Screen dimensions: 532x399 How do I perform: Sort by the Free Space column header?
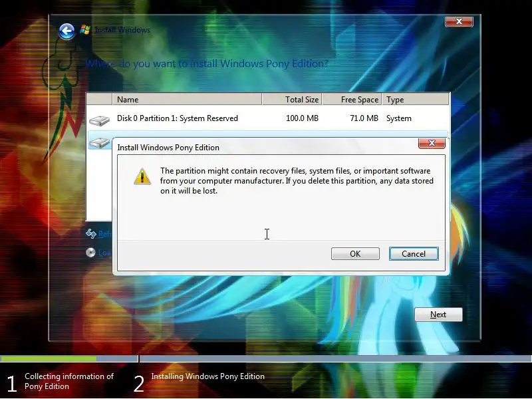coord(352,99)
